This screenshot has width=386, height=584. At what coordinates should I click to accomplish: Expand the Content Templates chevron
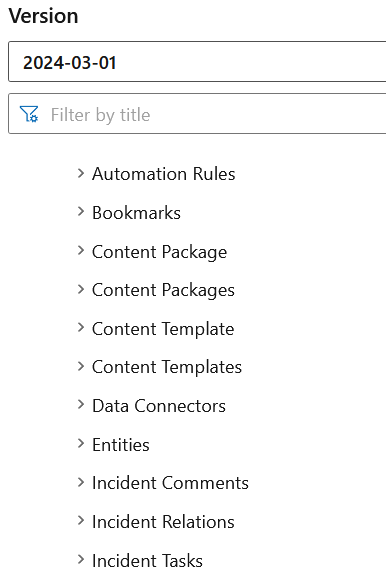[x=80, y=366]
